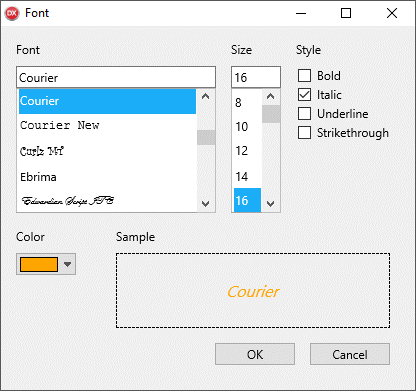Minimize the Font dialog window
This screenshot has width=416, height=391.
(301, 13)
